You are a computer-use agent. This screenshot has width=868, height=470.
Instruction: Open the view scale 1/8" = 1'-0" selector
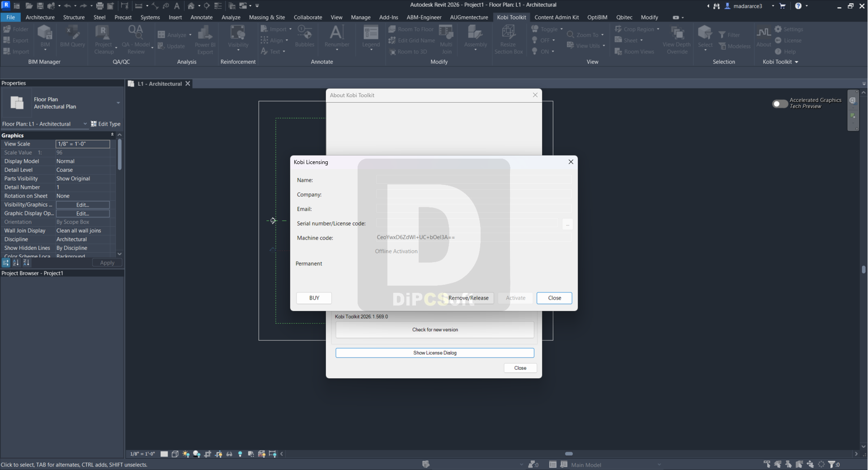[142, 454]
